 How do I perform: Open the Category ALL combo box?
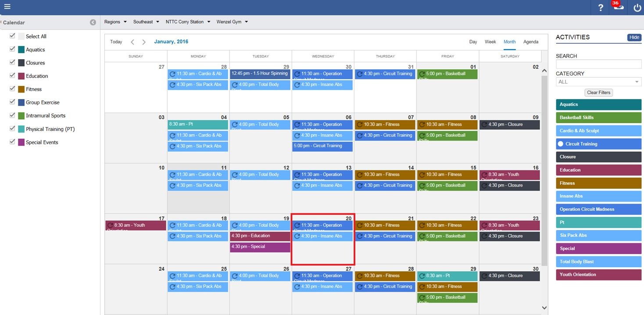click(598, 82)
